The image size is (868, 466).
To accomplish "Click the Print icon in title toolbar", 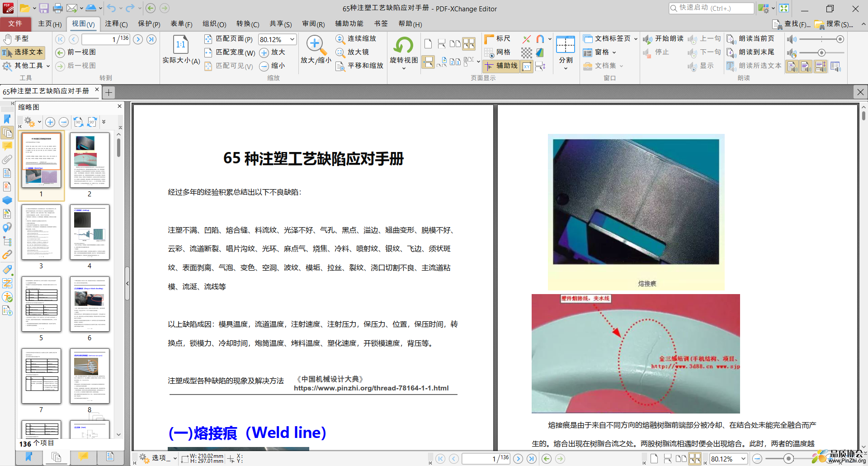I will coord(57,8).
